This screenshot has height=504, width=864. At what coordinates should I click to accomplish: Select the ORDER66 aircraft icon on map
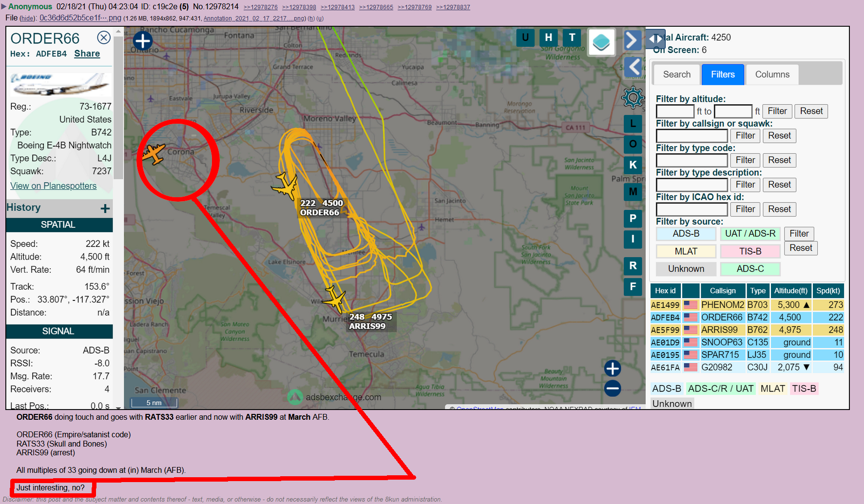285,186
